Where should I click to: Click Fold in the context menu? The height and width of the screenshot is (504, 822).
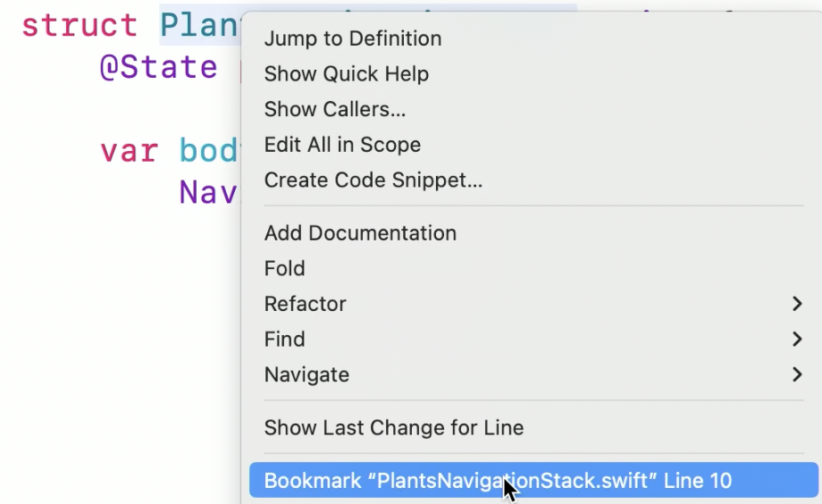[x=533, y=268]
